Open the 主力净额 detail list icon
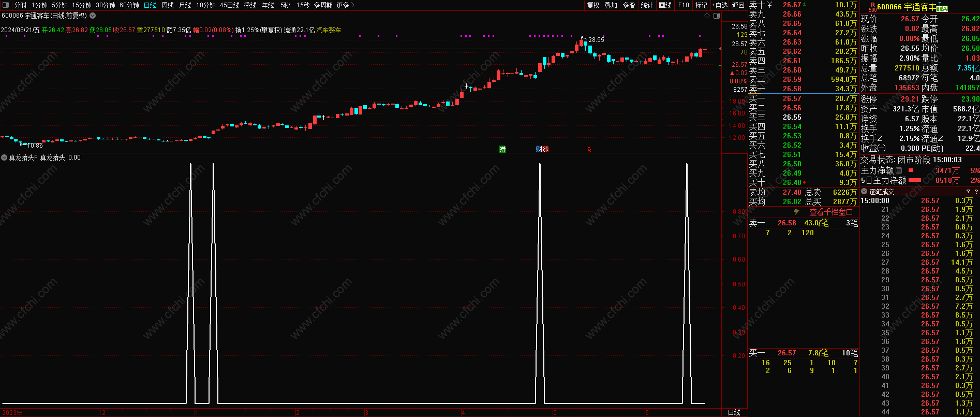This screenshot has width=980, height=417. pos(899,170)
